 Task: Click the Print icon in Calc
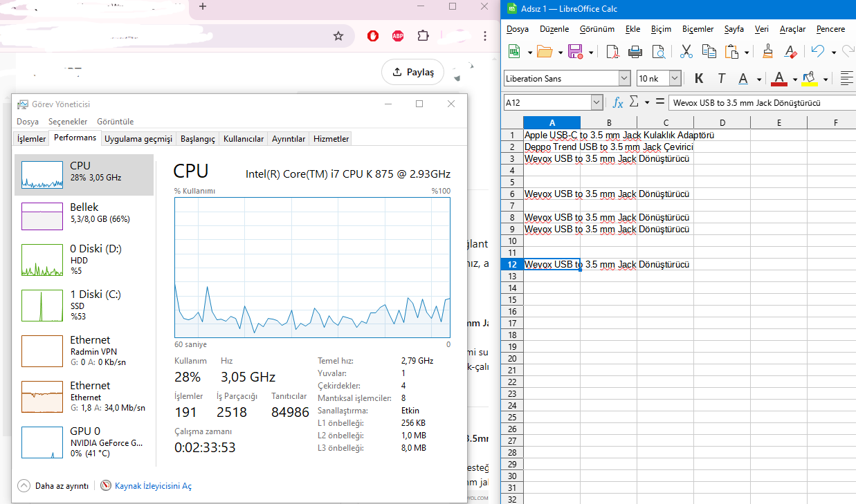(x=635, y=51)
